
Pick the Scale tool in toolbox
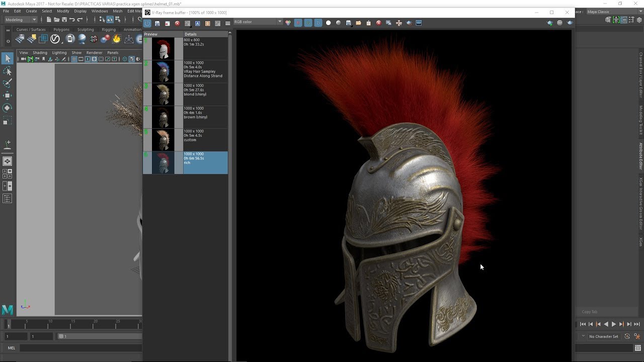(x=7, y=120)
